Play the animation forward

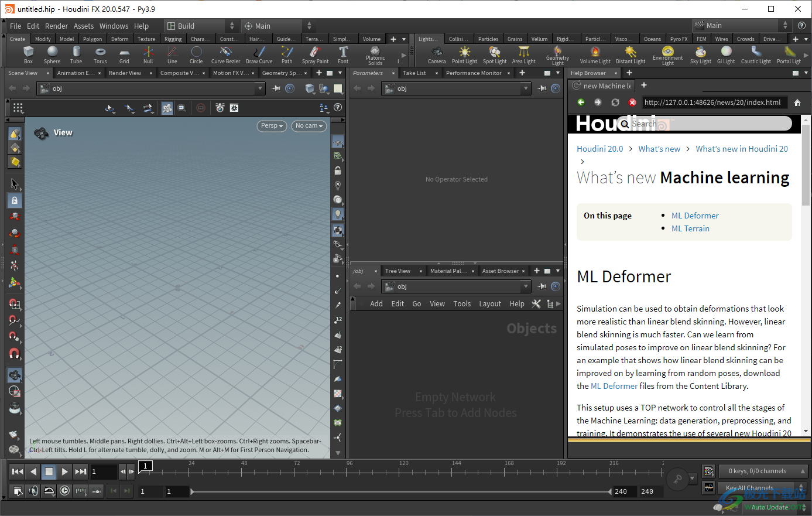(x=64, y=471)
